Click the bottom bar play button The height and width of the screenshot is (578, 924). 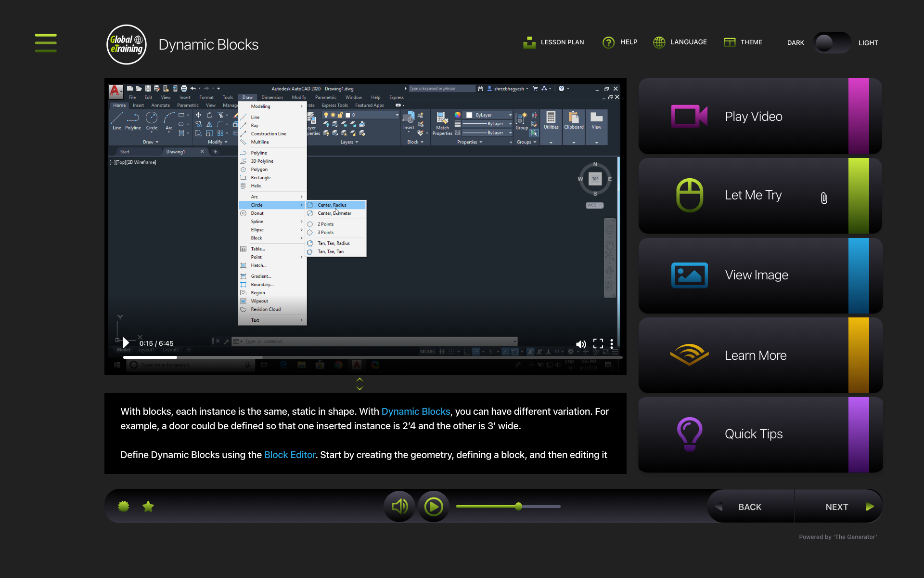point(433,506)
